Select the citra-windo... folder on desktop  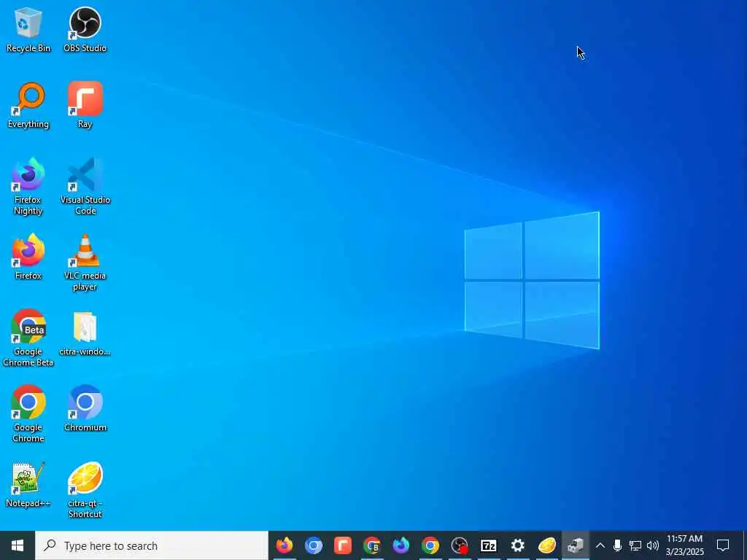(x=85, y=333)
